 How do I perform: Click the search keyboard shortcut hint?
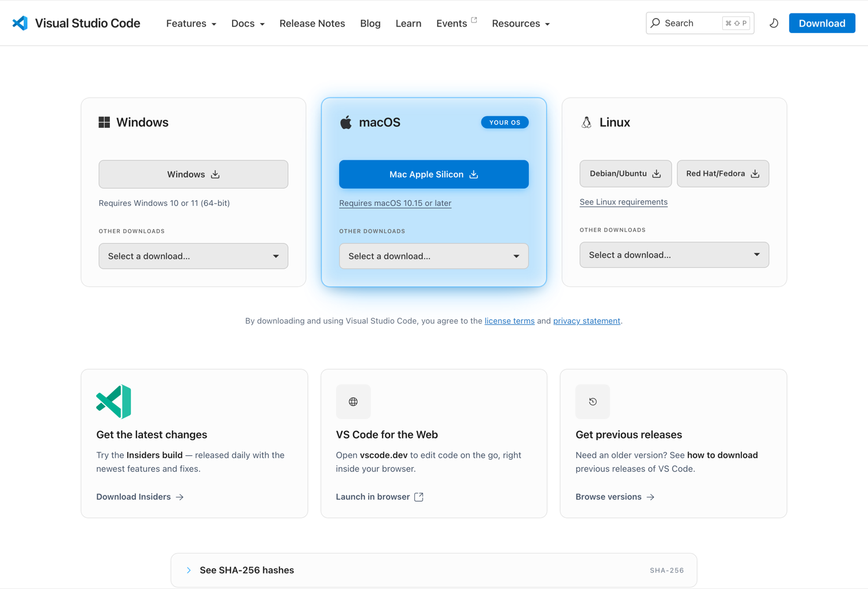[x=736, y=23]
